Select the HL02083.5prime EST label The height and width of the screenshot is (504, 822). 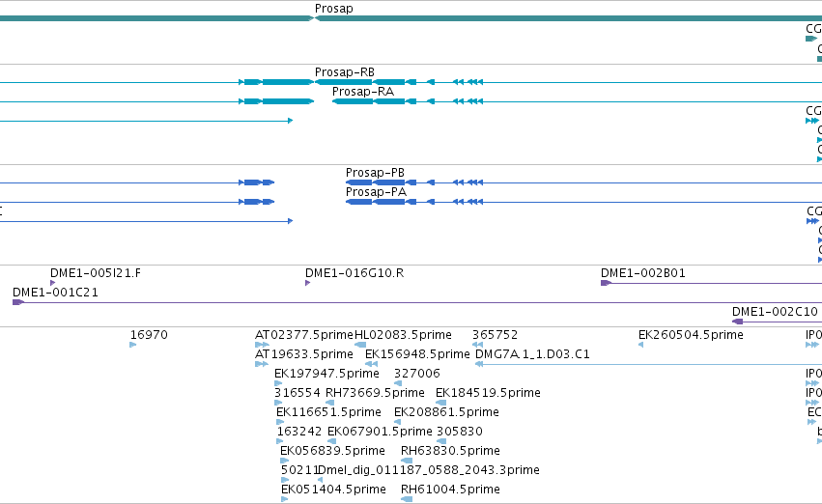[x=403, y=335]
